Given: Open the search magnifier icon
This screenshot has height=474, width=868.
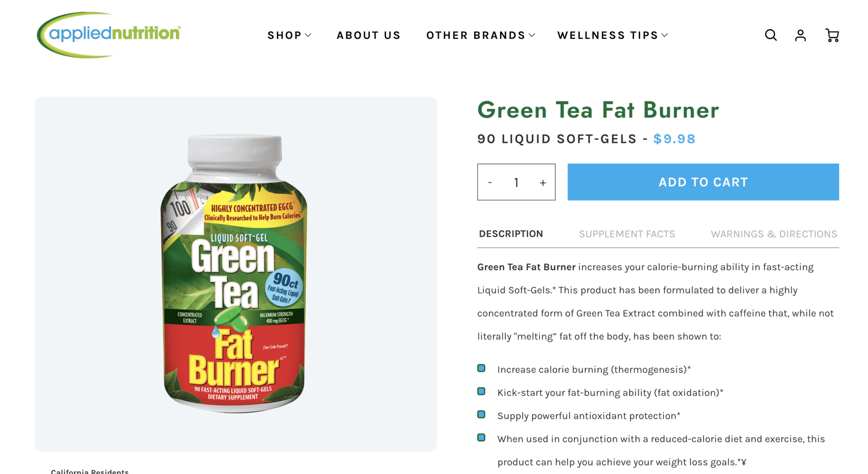Looking at the screenshot, I should (x=771, y=35).
